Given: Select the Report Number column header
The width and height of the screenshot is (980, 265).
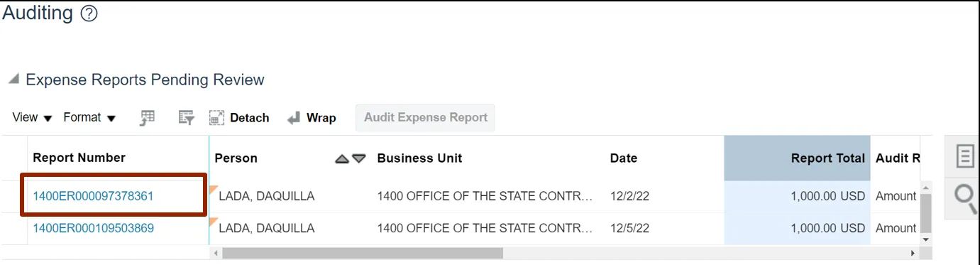Looking at the screenshot, I should 79,158.
